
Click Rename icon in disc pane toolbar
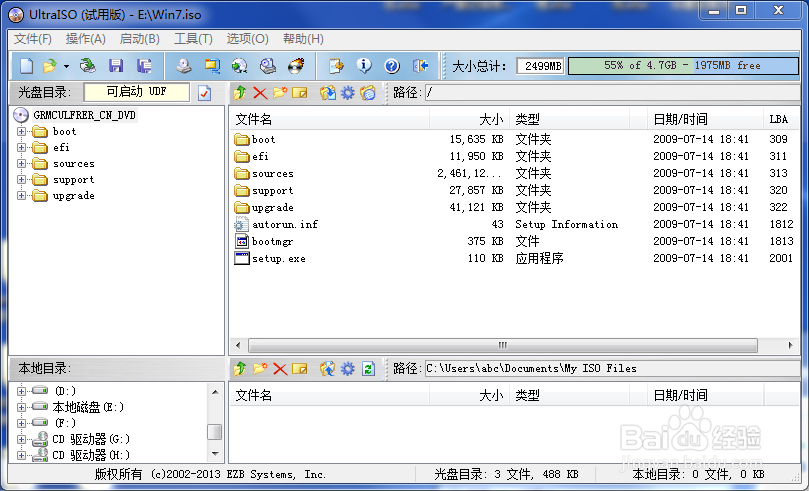[300, 93]
